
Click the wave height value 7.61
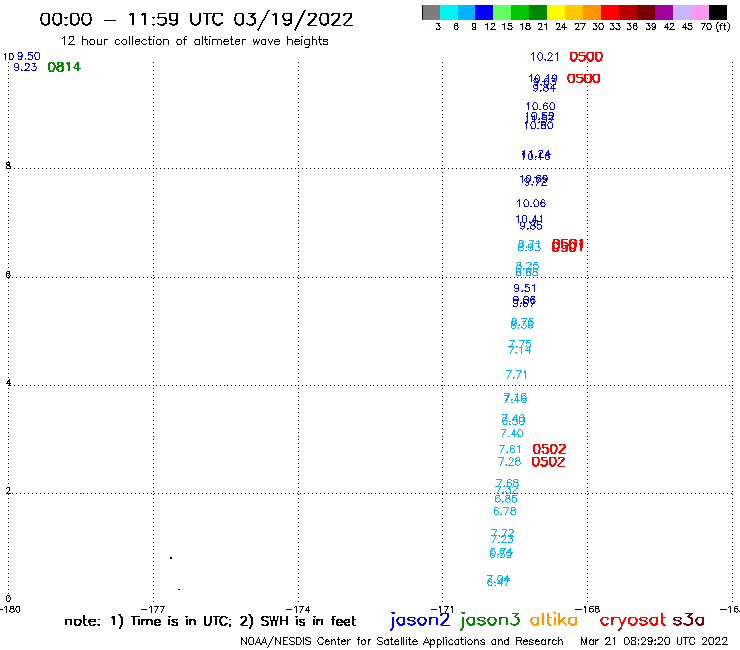(510, 449)
